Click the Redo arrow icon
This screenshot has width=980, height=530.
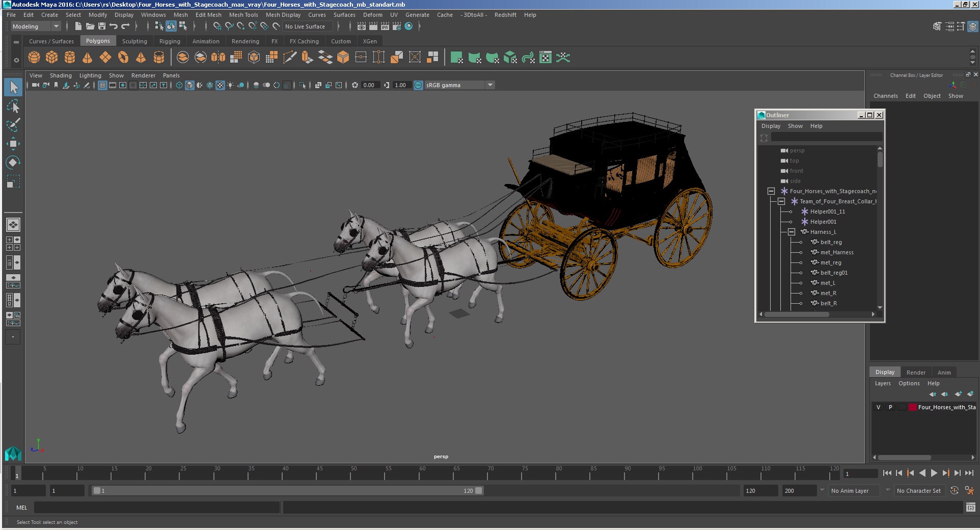click(125, 26)
